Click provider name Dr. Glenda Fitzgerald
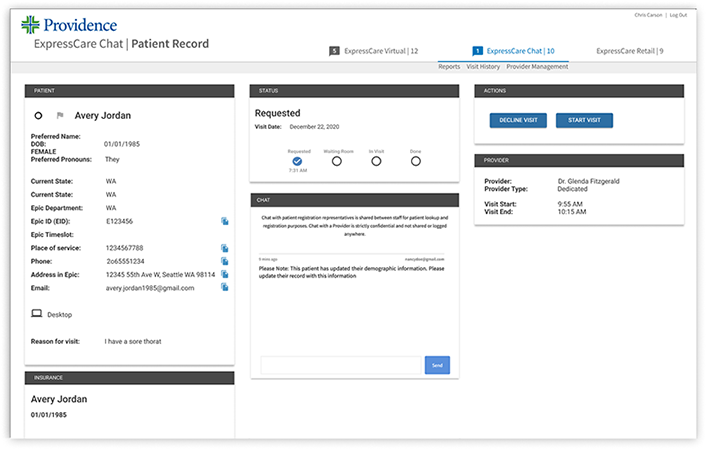 588,181
